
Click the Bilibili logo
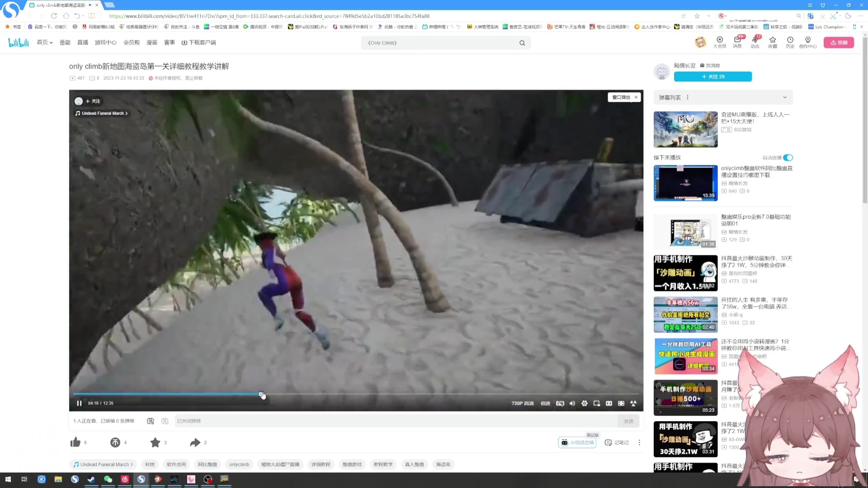[19, 42]
